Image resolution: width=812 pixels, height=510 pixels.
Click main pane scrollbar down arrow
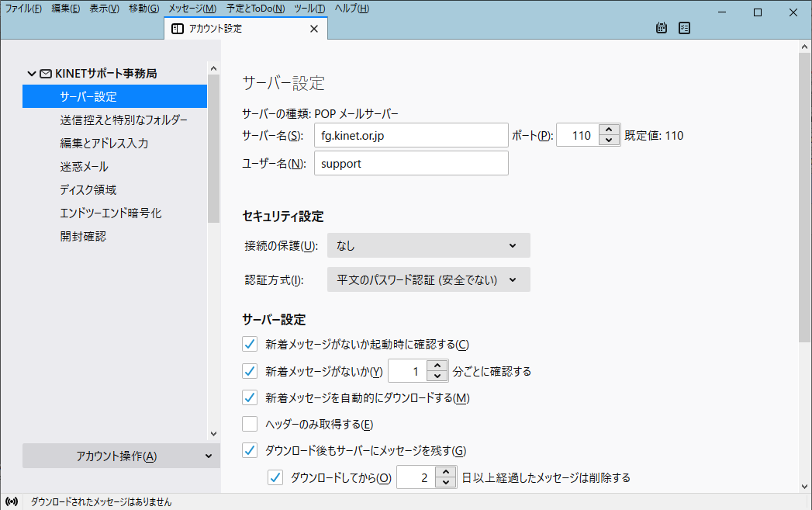[804, 486]
